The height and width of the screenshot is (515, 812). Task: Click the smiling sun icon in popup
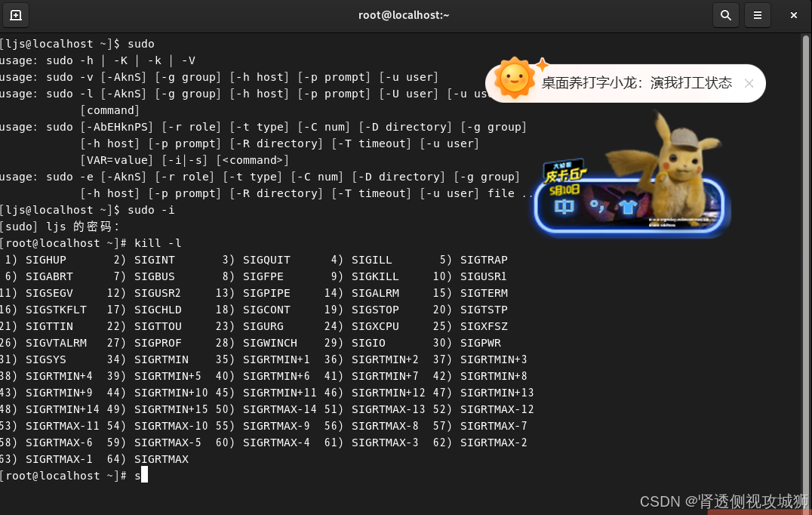point(514,79)
